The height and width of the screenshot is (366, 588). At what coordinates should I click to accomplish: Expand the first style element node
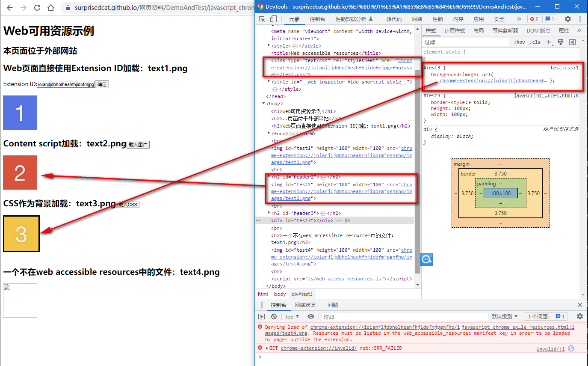[269, 45]
